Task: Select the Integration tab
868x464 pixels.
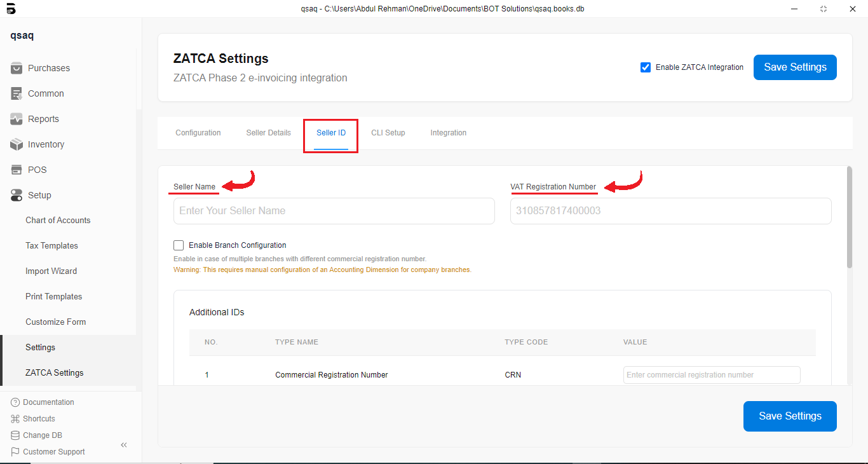Action: click(448, 133)
